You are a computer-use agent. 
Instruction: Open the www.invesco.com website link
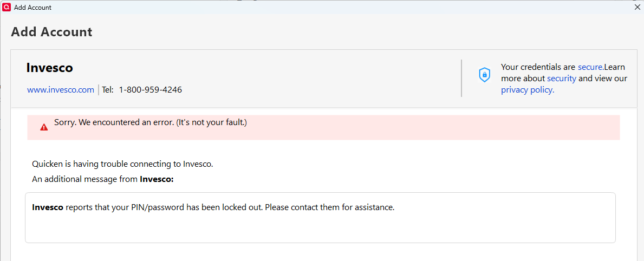tap(61, 90)
